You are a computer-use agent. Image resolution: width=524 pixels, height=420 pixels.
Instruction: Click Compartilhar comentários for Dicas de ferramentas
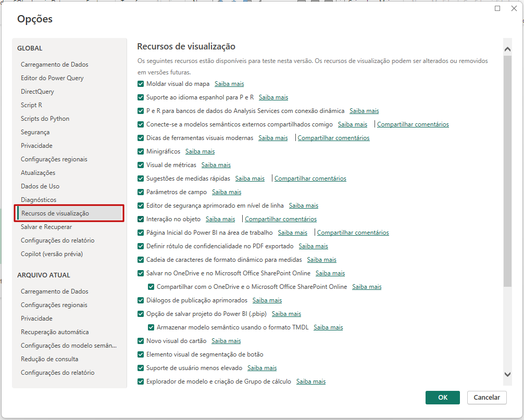tap(333, 138)
